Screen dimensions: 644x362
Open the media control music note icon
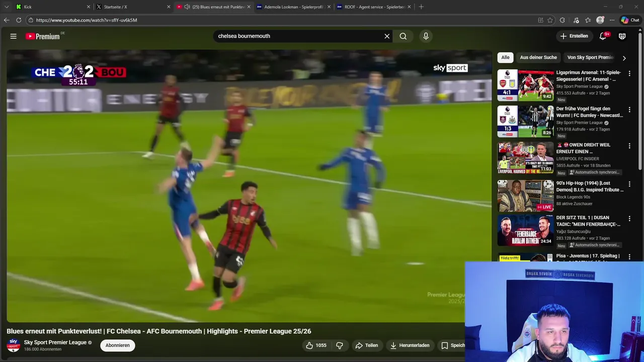[576, 20]
